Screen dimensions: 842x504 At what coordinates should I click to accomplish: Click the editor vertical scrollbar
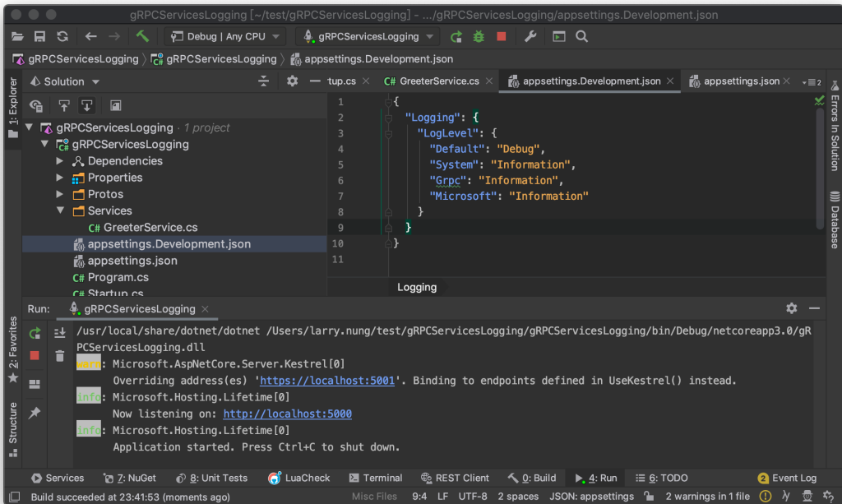point(820,169)
